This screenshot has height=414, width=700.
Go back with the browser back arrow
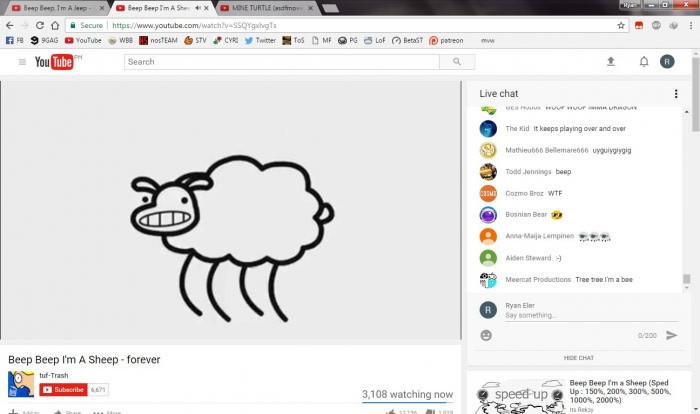tap(9, 25)
